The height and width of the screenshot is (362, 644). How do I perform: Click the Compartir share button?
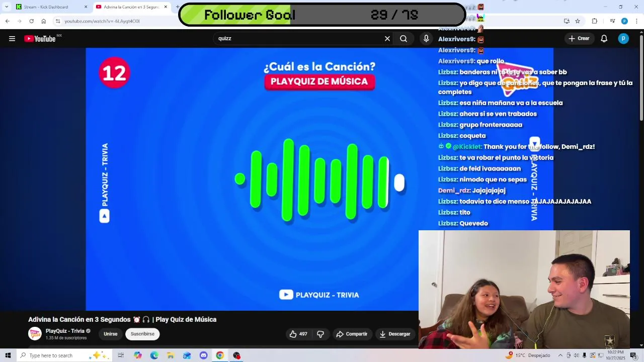[352, 334]
